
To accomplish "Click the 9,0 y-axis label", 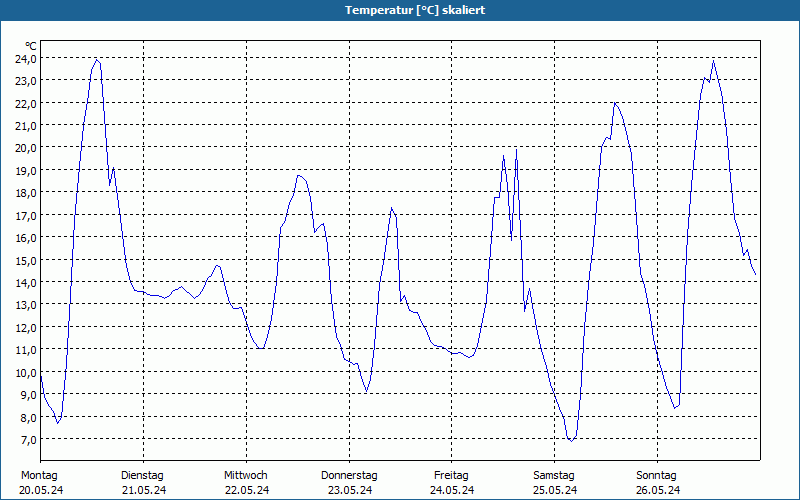I will [28, 394].
